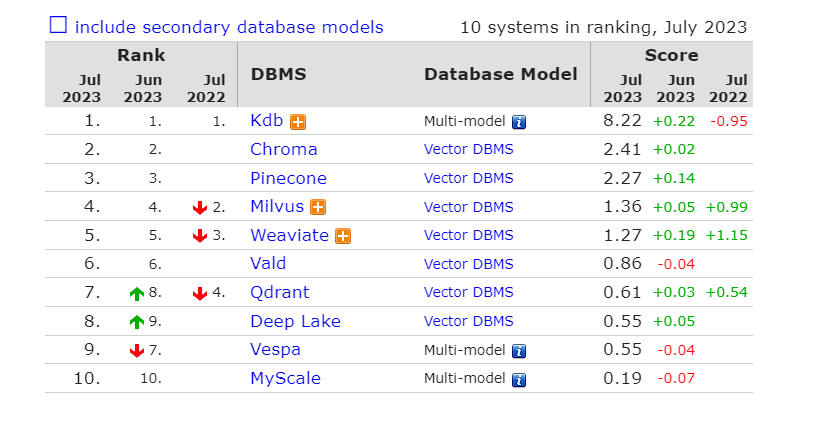The height and width of the screenshot is (426, 815).
Task: Click Vector DBMS link in Chroma row
Action: [x=468, y=150]
